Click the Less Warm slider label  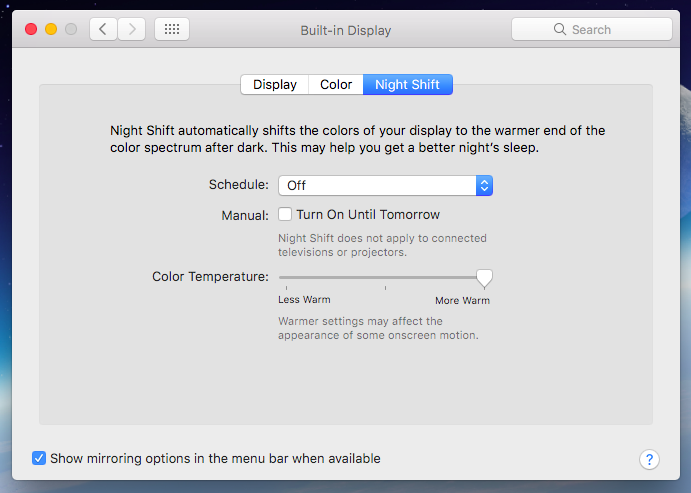(x=304, y=300)
